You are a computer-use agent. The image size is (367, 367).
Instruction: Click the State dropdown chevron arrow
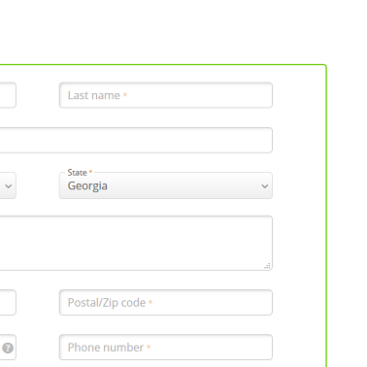(x=265, y=186)
